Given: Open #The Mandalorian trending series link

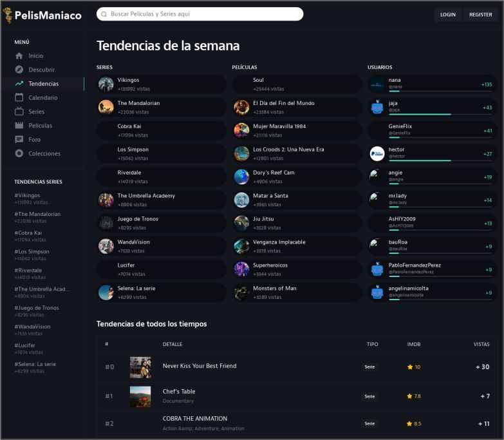Looking at the screenshot, I should [x=37, y=214].
